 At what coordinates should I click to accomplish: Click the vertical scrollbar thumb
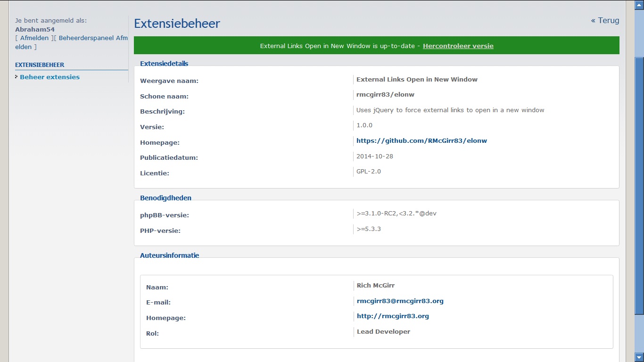click(639, 186)
